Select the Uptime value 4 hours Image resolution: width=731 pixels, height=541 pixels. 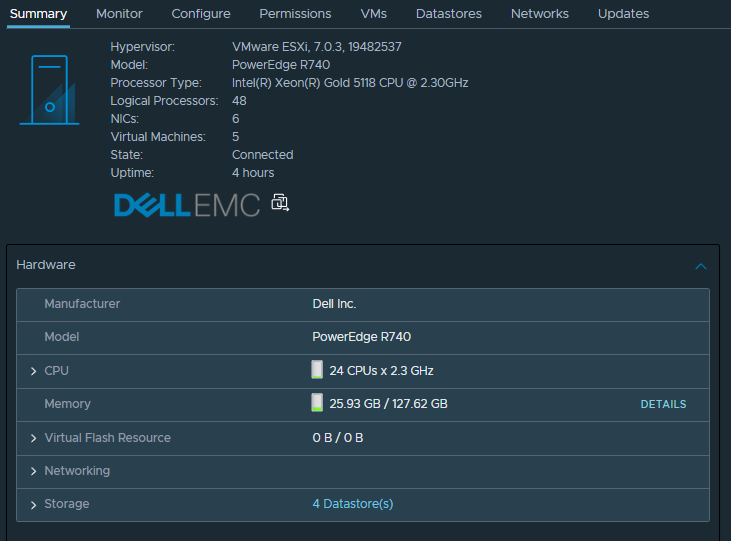point(253,173)
